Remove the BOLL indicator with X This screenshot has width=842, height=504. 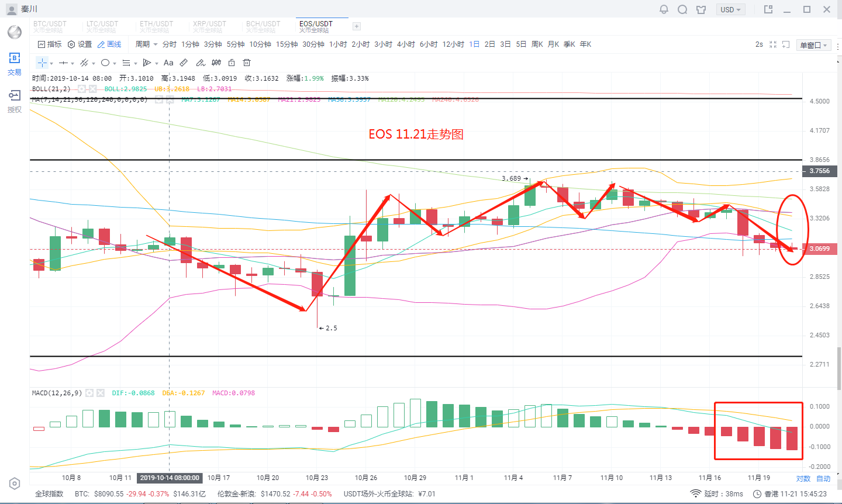point(92,89)
